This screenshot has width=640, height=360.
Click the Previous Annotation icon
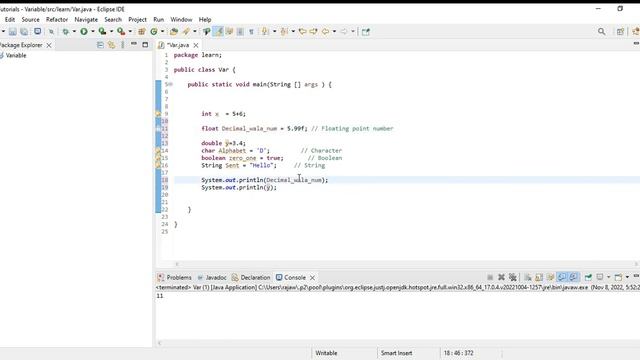click(x=284, y=31)
